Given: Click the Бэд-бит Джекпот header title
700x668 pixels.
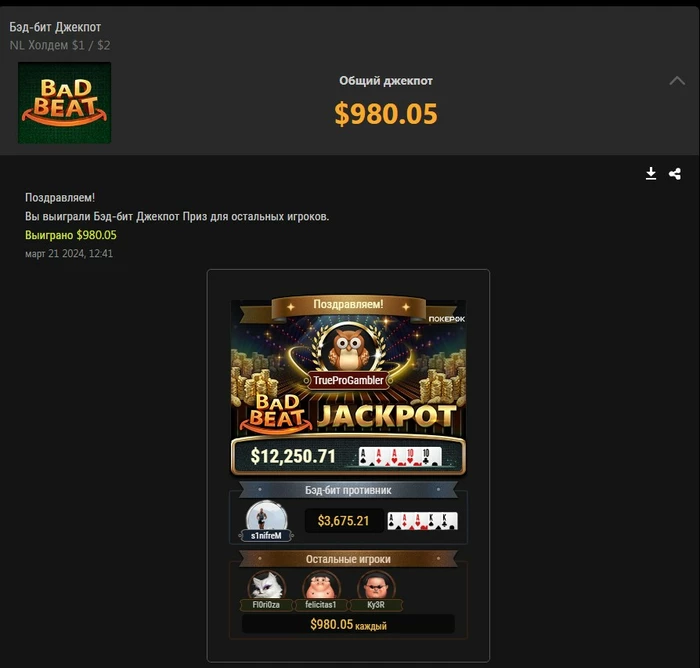Looking at the screenshot, I should click(x=55, y=27).
